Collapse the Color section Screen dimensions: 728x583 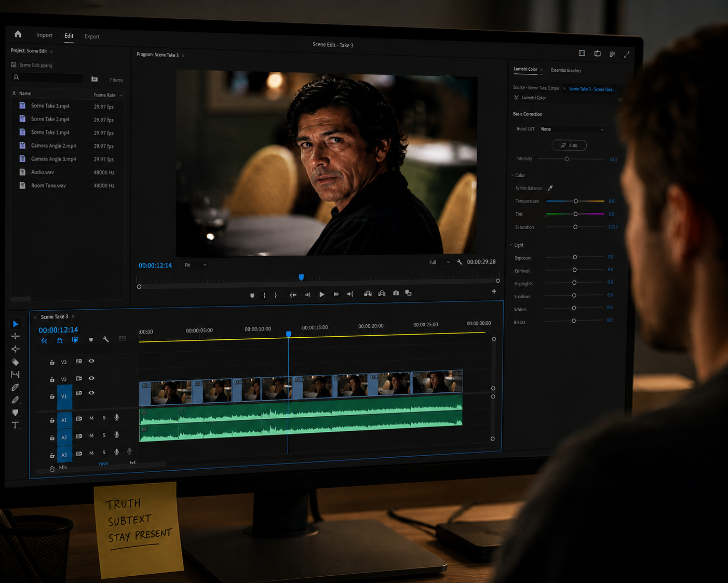(x=512, y=175)
